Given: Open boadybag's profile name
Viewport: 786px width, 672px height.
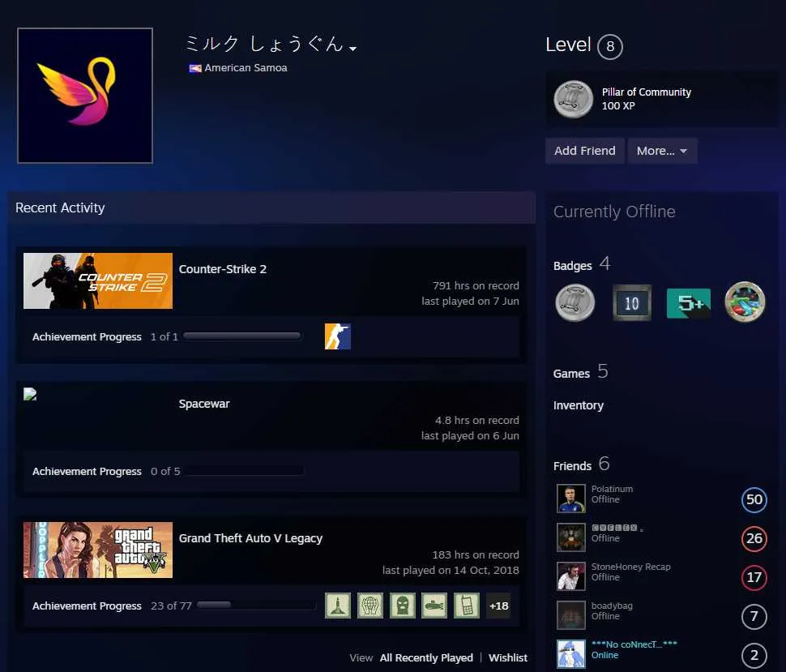Looking at the screenshot, I should pos(612,606).
